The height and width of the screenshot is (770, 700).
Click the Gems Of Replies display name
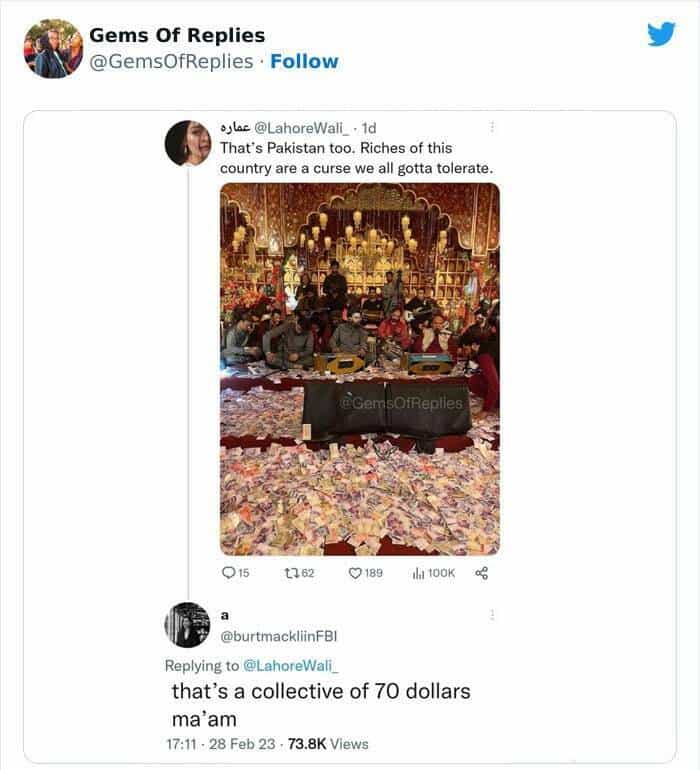click(x=177, y=35)
